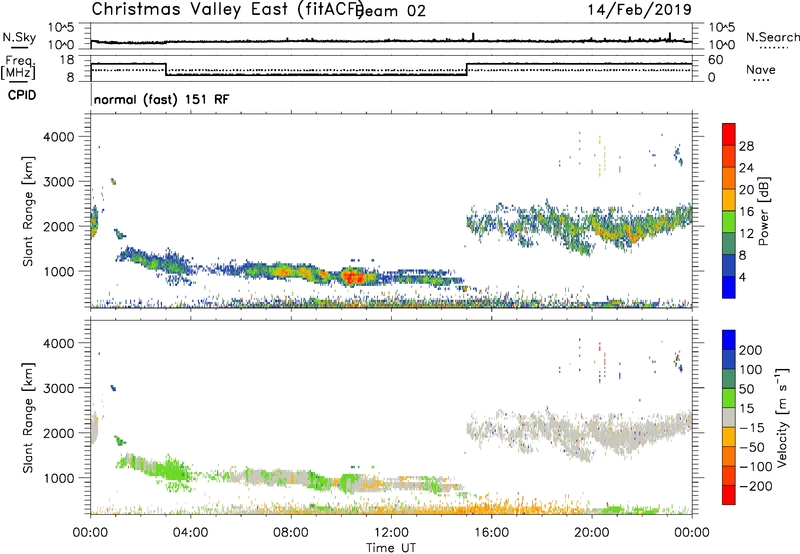Click 'Slant Range [km]' label of the power panel
The width and height of the screenshot is (800, 554).
click(28, 211)
